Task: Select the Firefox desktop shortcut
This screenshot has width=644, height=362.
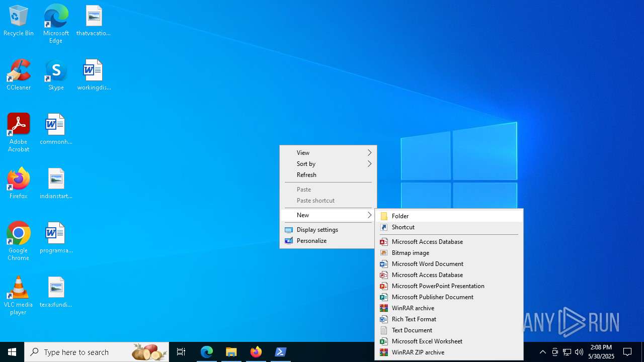Action: (19, 184)
